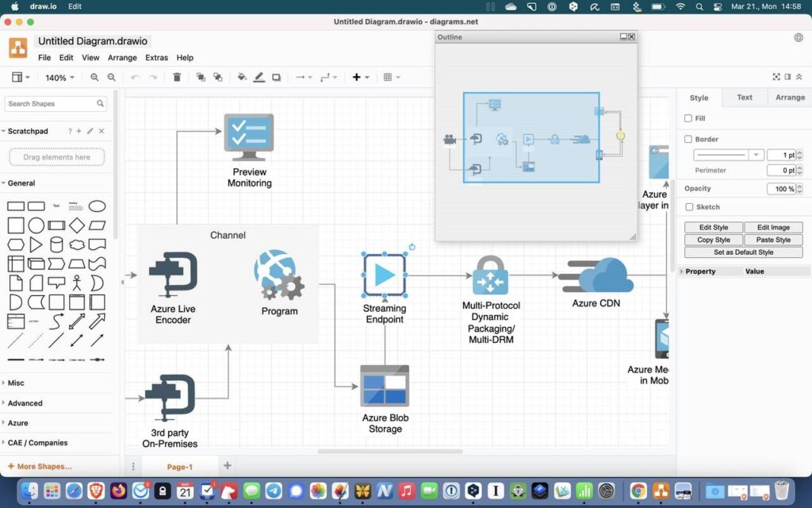Image resolution: width=812 pixels, height=508 pixels.
Task: Select the diamond shape in General
Action: pos(77,225)
